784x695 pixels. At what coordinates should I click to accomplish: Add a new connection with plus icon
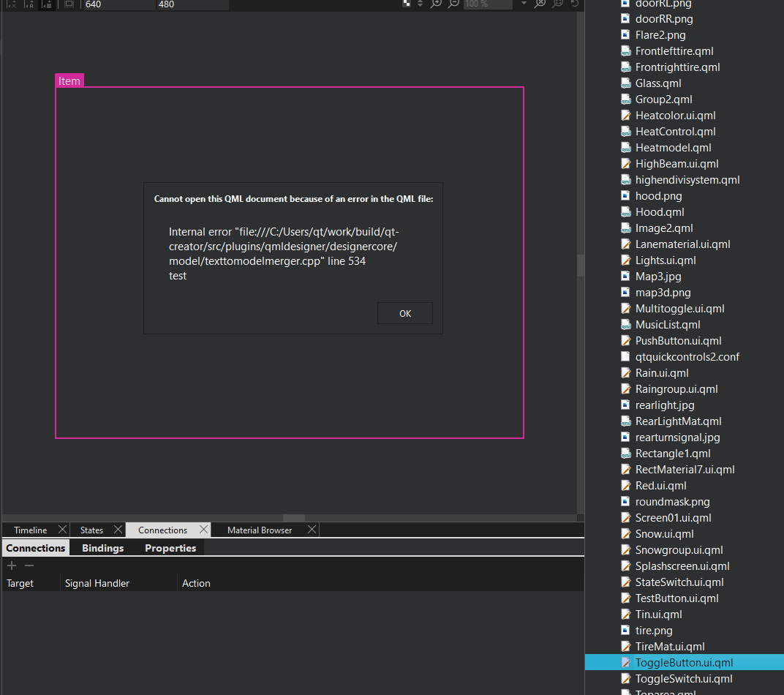[x=12, y=566]
